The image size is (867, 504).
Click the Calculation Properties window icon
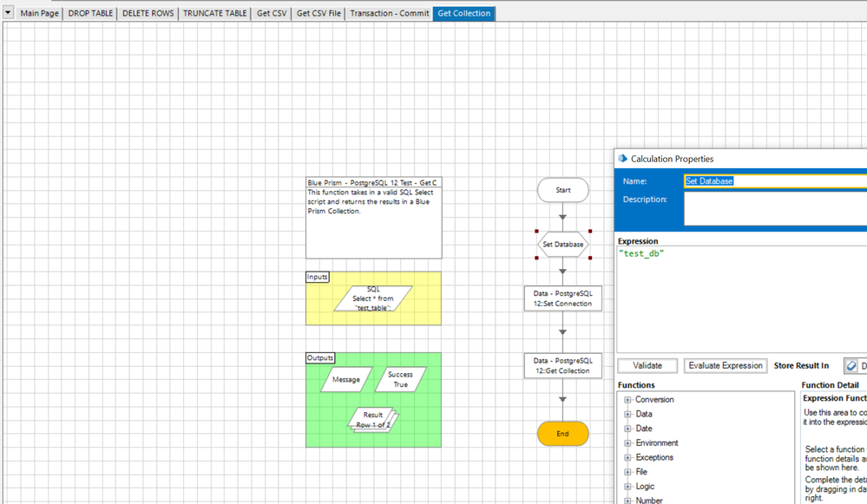[622, 159]
